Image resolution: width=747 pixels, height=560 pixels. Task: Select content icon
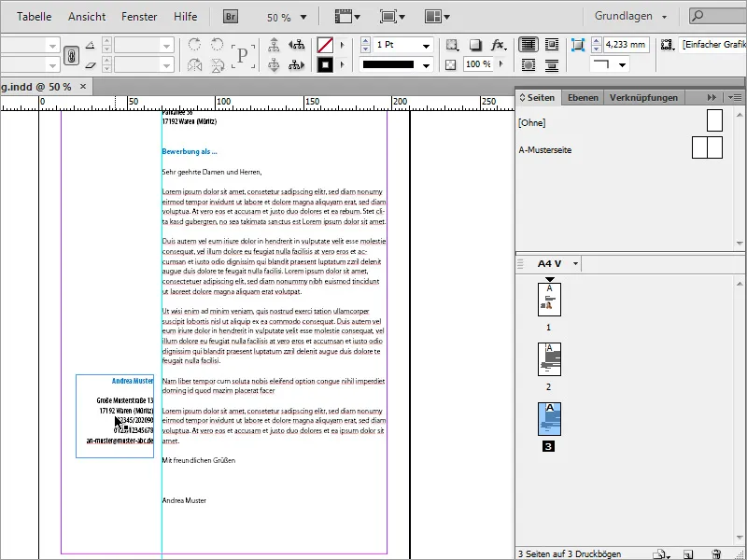274,65
